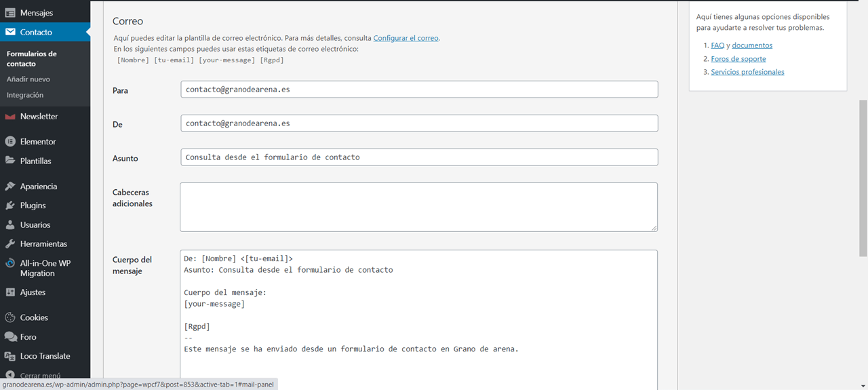The image size is (868, 390).
Task: Click the Correo section heading
Action: (127, 22)
